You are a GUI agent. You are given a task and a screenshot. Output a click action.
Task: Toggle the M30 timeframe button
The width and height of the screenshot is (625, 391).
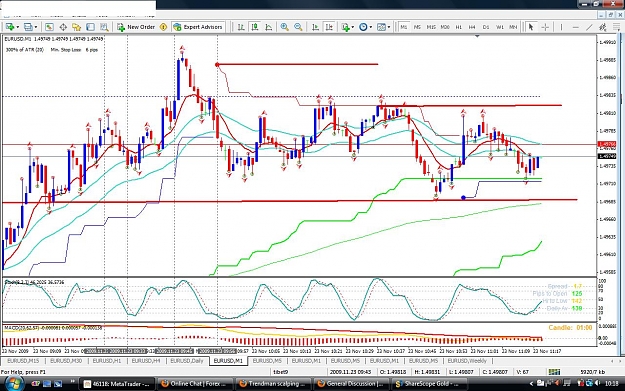point(445,27)
